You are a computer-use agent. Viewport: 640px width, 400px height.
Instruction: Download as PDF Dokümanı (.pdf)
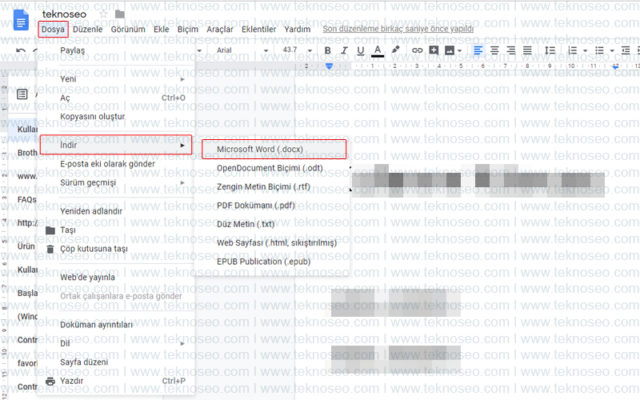coord(273,206)
